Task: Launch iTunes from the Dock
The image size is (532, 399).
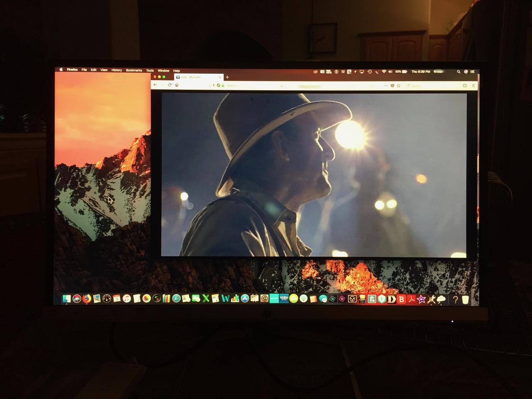Action: pos(127,298)
